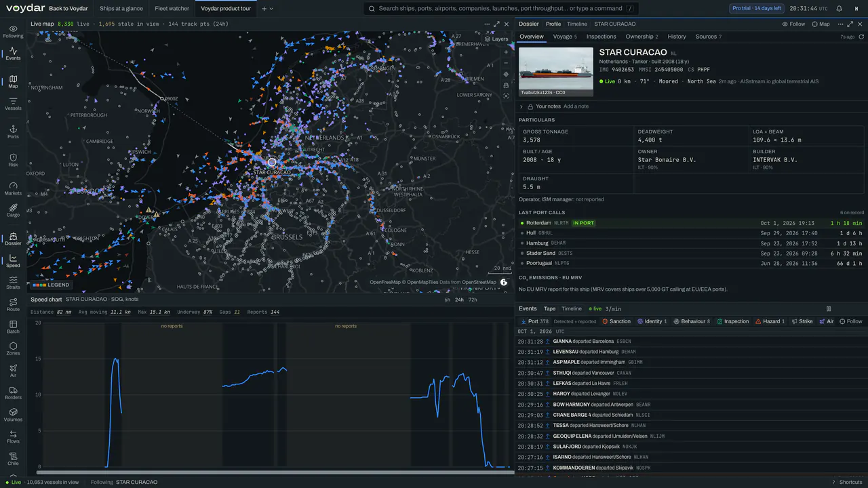
Task: Open the new tab dropdown arrow
Action: [x=272, y=9]
